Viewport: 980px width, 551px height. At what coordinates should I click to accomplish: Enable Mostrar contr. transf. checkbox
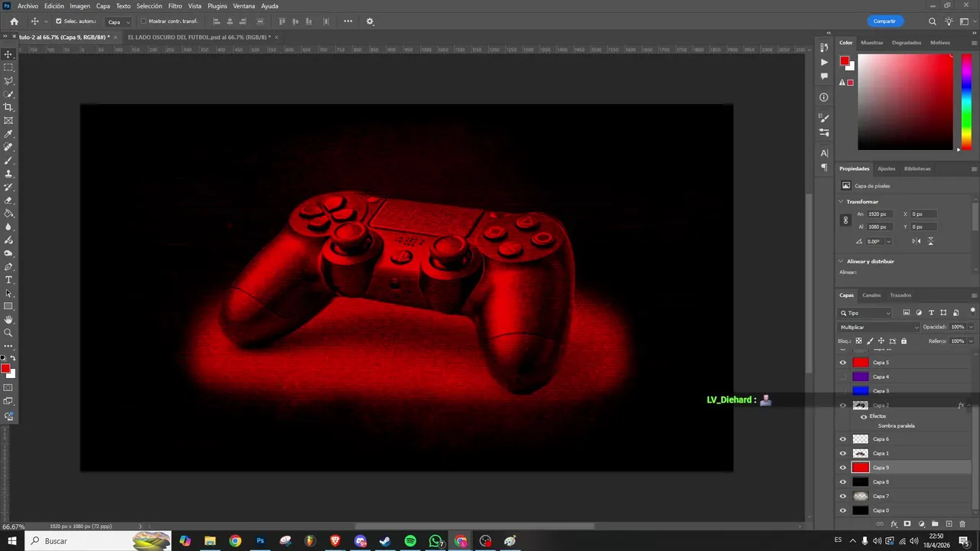[x=143, y=21]
